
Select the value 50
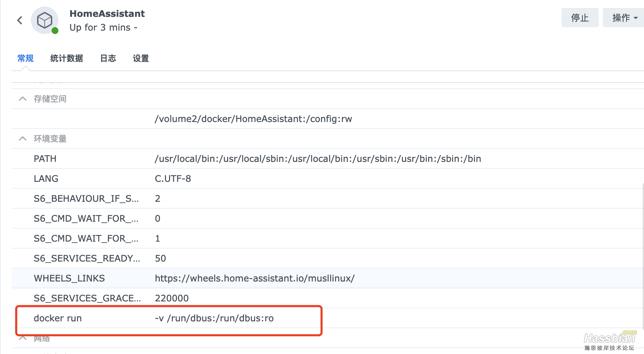(x=160, y=258)
